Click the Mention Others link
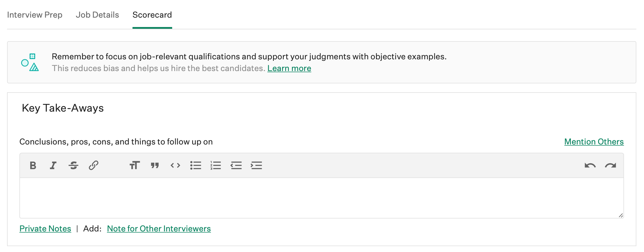Screen dimensions: 644x252 pyautogui.click(x=594, y=142)
